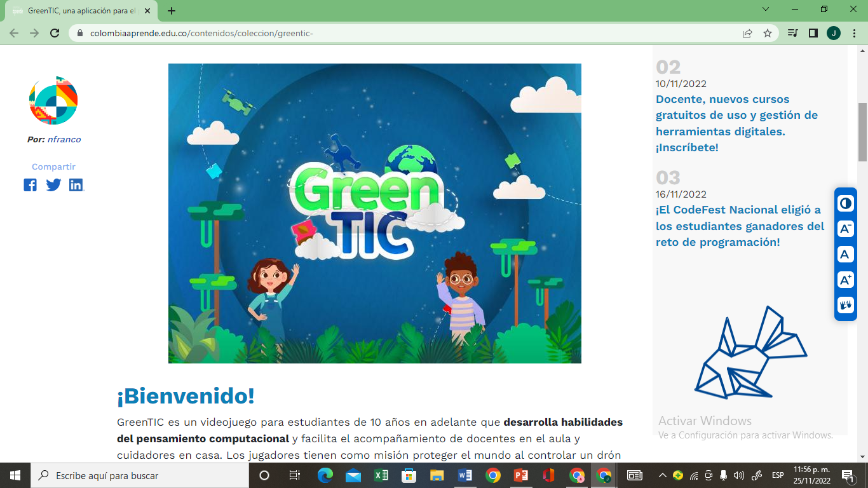This screenshot has width=868, height=488.
Task: Open Chrome side panel
Action: (813, 33)
